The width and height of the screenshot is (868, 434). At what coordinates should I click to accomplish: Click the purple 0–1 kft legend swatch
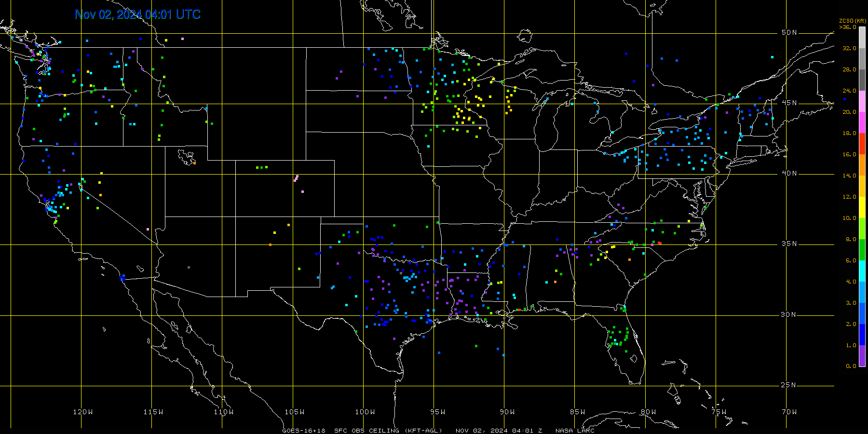(x=862, y=356)
